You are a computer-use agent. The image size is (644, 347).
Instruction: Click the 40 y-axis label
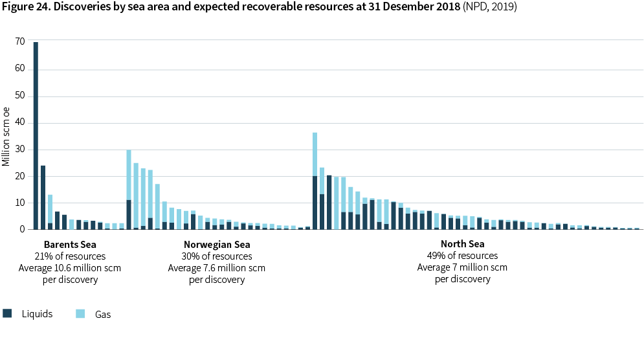coord(19,122)
